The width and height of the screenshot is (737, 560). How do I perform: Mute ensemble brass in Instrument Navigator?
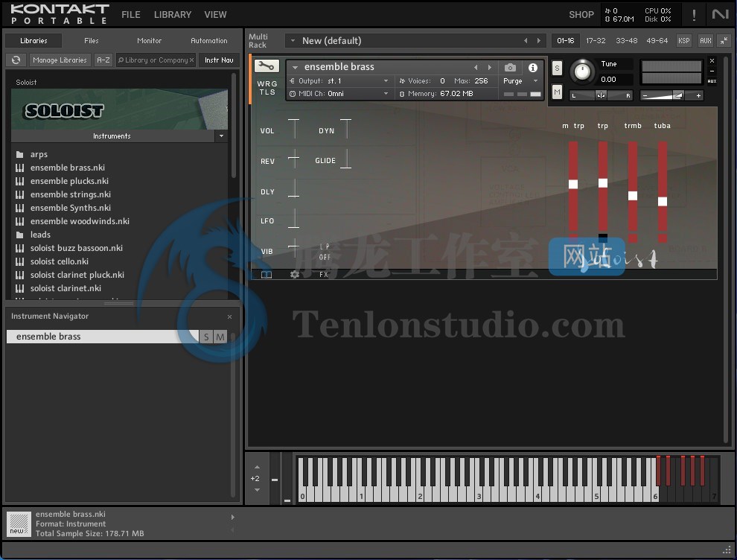pos(220,337)
